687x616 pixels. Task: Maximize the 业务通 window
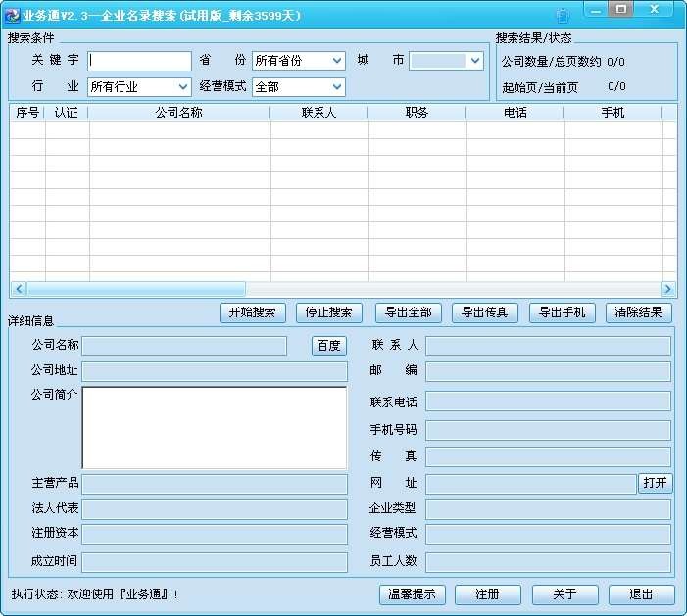[x=620, y=9]
